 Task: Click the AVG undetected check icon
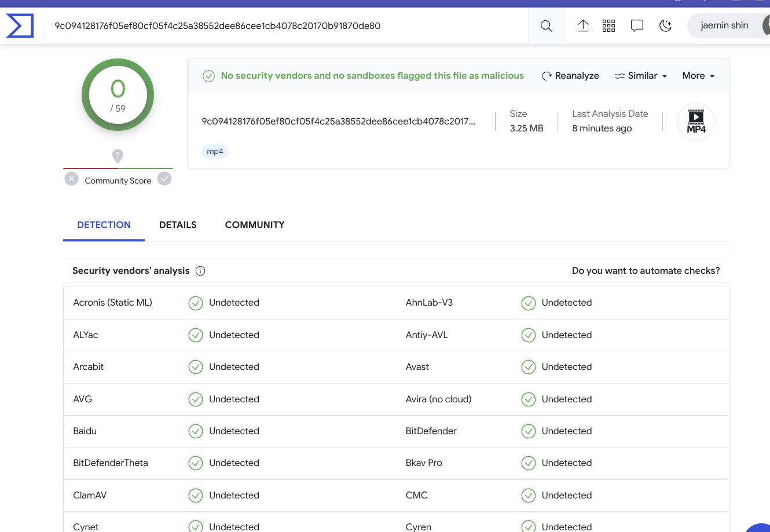point(196,399)
